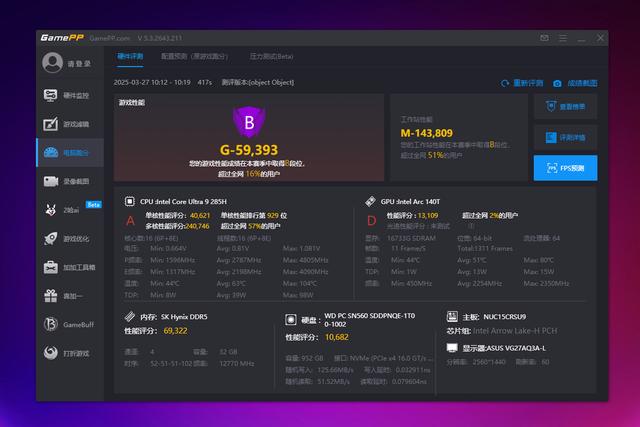640x427 pixels.
Task: Click the disk 952 GB capacity value
Action: pyautogui.click(x=313, y=358)
